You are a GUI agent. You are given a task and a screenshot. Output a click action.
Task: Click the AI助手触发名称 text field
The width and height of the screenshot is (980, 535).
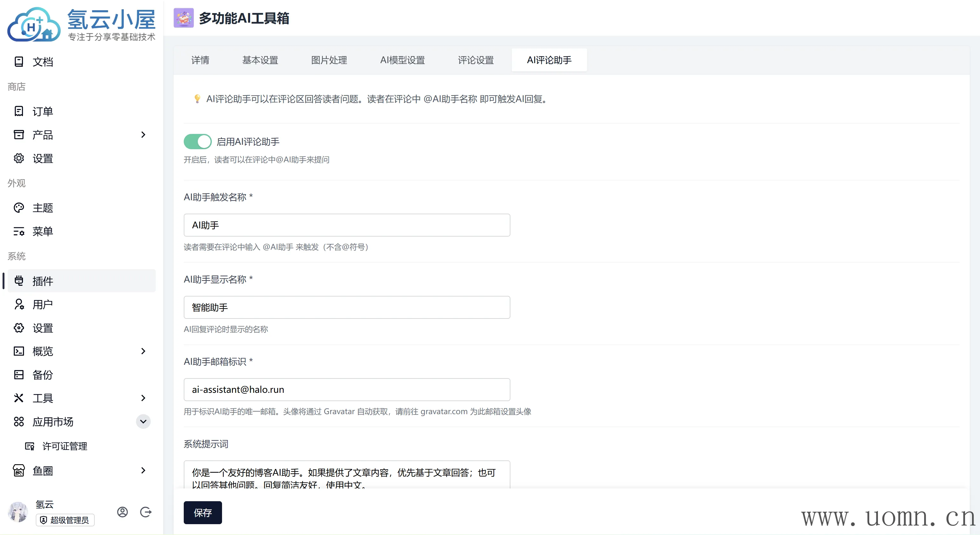pyautogui.click(x=346, y=225)
